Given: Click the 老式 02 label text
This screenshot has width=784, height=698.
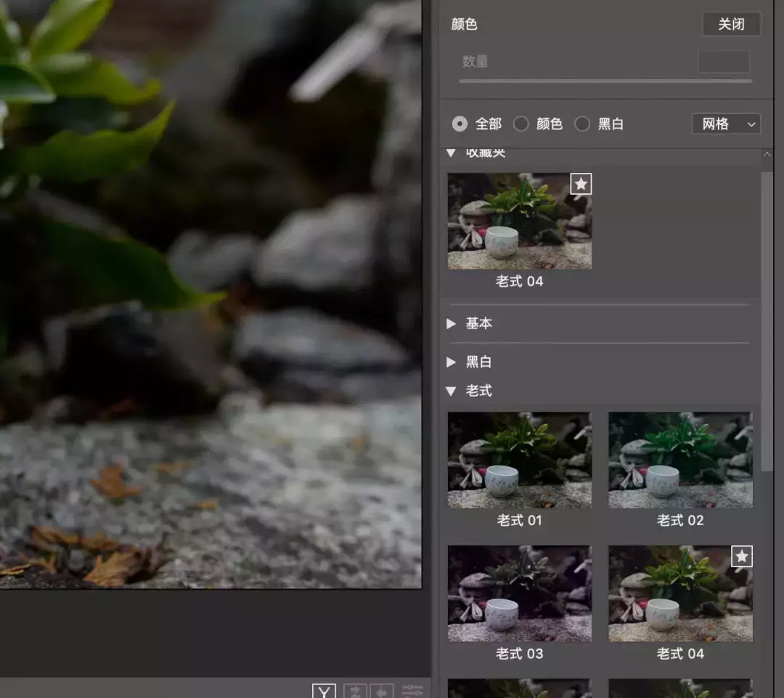Looking at the screenshot, I should click(x=680, y=521).
